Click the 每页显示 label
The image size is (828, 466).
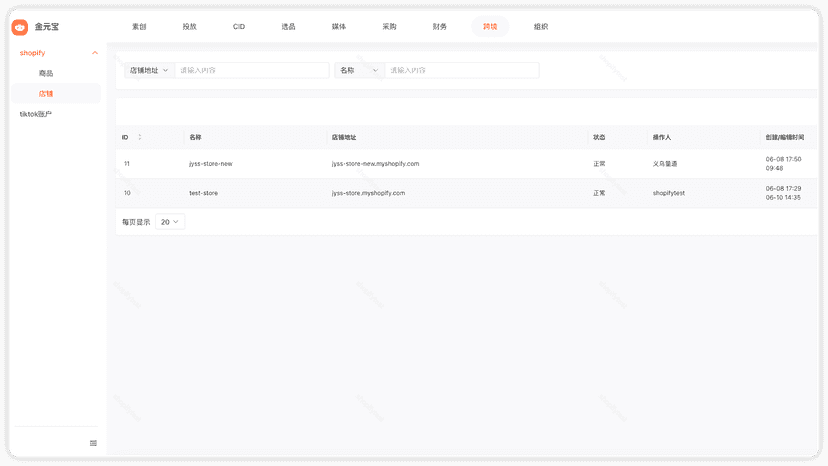coord(136,222)
